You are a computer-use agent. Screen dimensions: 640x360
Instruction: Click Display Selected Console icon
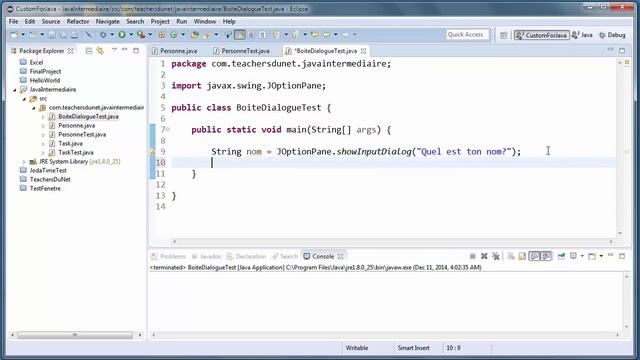coord(573,256)
